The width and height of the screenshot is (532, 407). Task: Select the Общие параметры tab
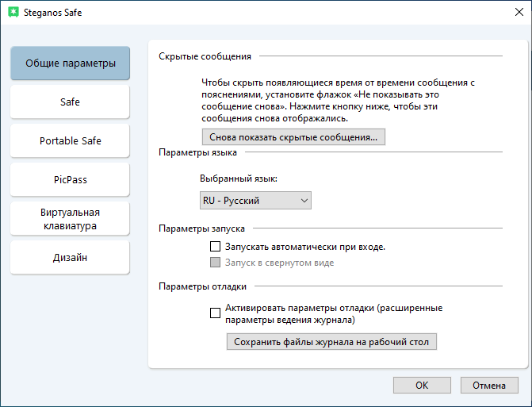pyautogui.click(x=71, y=63)
